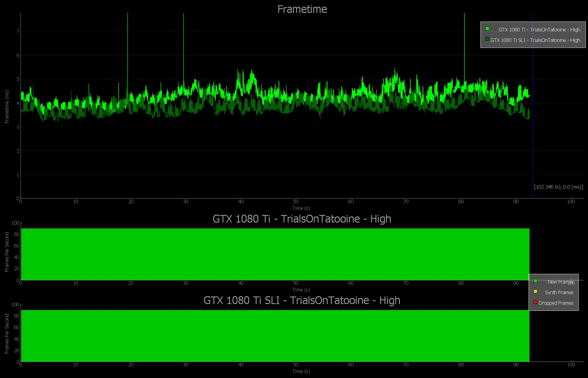
Task: Select the GTX 1080 Ti legend label
Action: [539, 30]
